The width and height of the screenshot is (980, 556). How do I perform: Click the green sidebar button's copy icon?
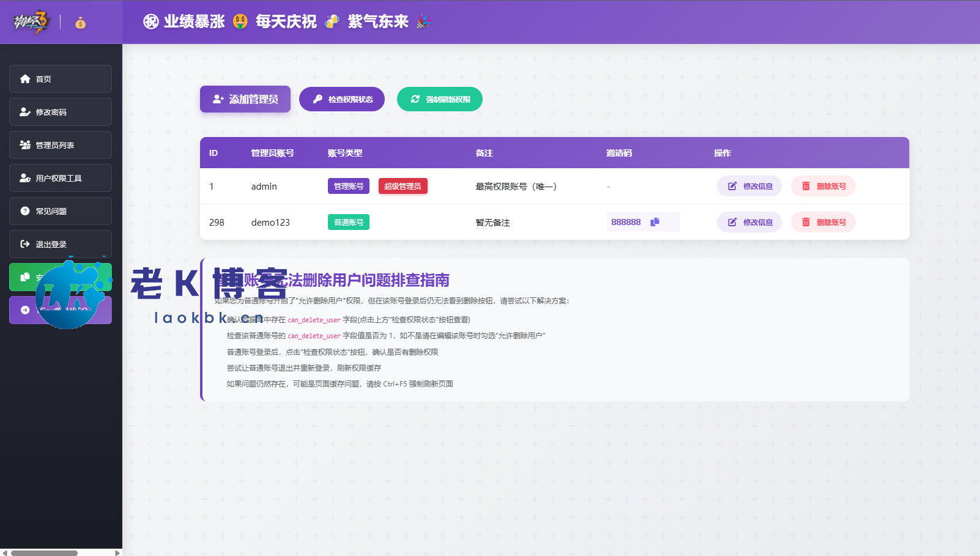click(25, 277)
